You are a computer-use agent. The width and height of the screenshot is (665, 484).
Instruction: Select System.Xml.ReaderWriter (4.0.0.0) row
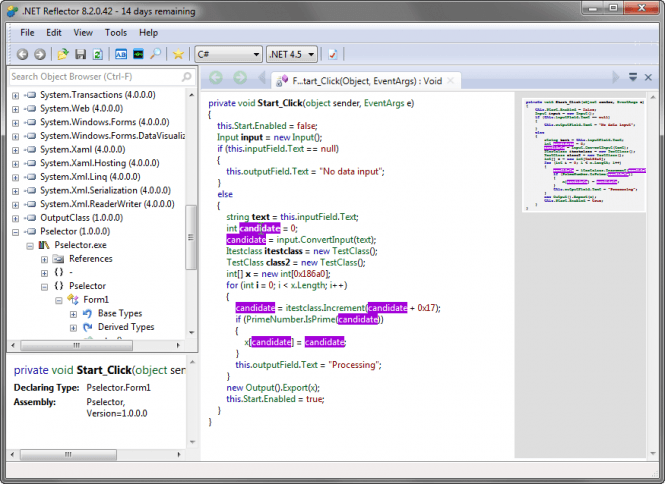[x=107, y=204]
